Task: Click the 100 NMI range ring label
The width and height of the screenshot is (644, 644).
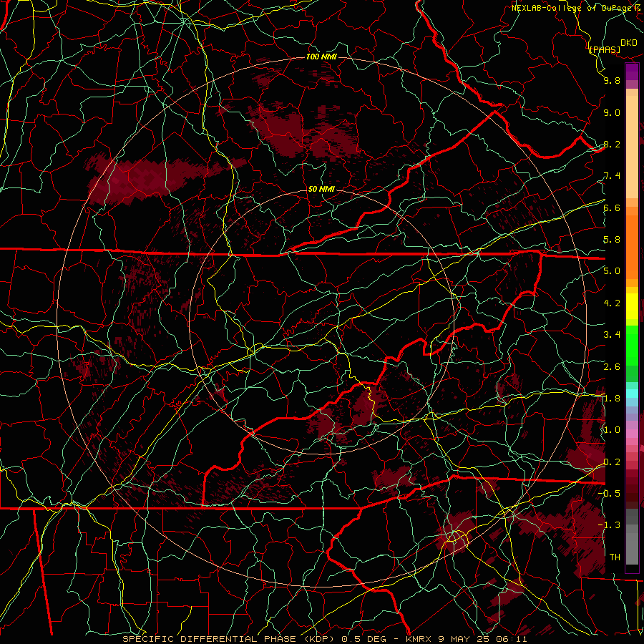Action: [x=321, y=57]
